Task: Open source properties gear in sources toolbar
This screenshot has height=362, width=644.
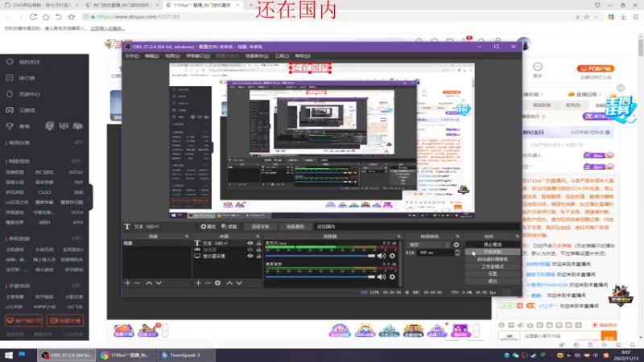Action: [217, 283]
